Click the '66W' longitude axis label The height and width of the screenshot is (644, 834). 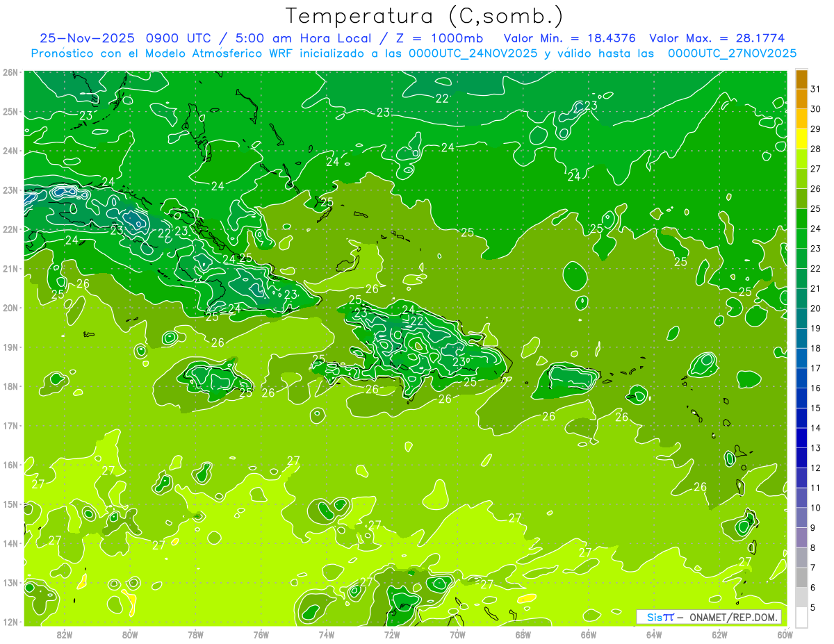(589, 634)
